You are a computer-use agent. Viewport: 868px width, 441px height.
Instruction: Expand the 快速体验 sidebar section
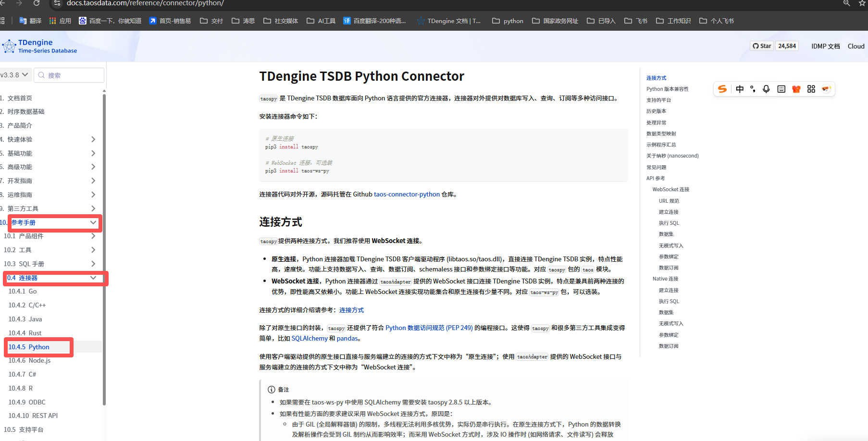(x=93, y=139)
